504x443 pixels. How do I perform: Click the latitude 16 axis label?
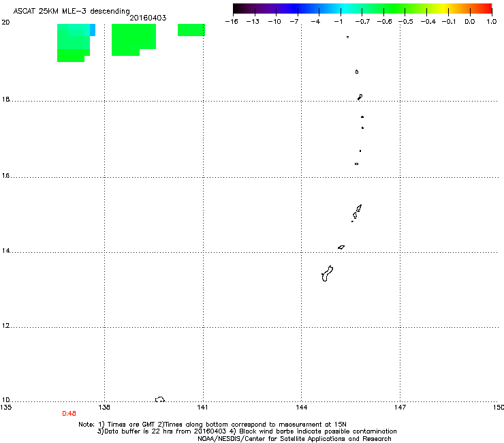pos(5,176)
